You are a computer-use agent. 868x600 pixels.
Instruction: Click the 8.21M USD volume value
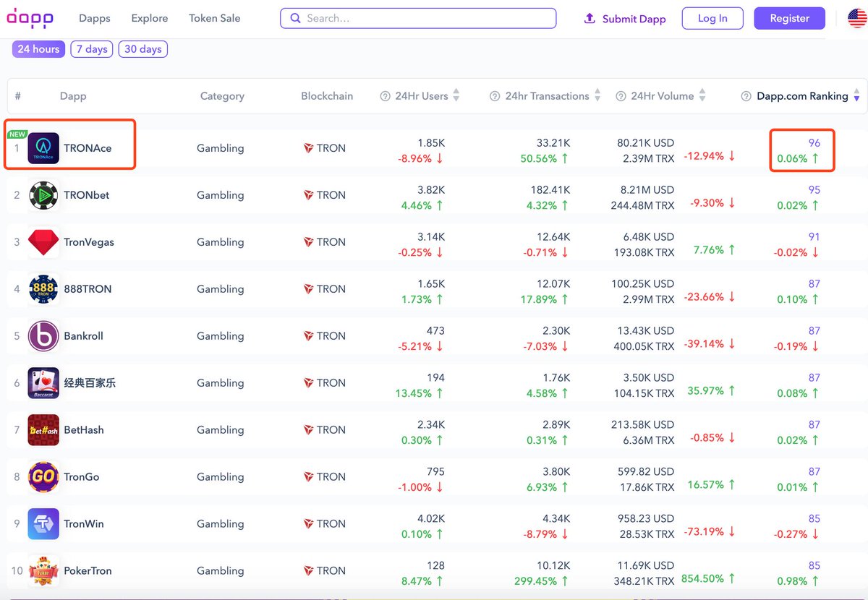(x=648, y=190)
